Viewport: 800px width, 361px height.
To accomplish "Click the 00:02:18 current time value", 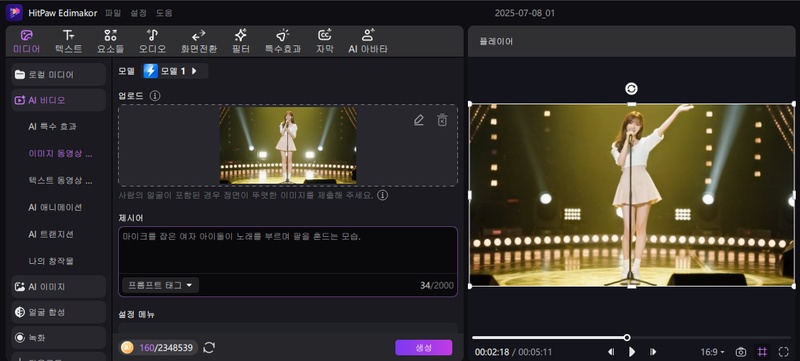I will (x=491, y=352).
